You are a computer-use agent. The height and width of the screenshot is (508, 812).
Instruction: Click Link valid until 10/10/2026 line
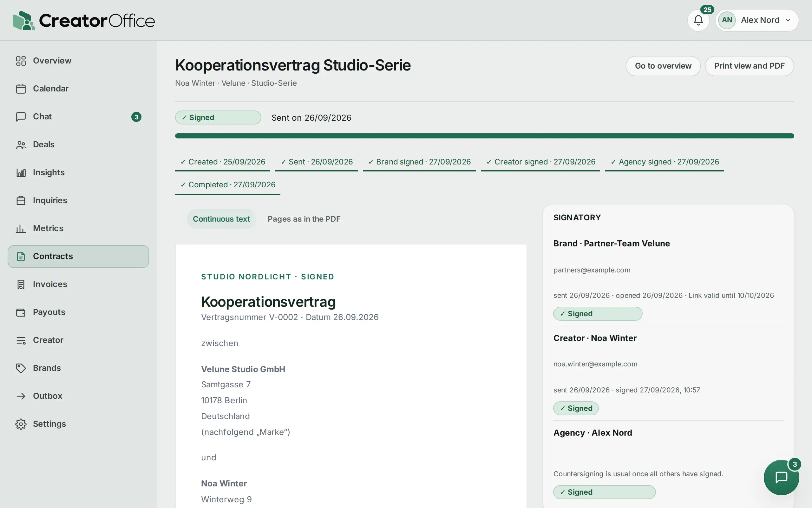[x=731, y=296]
